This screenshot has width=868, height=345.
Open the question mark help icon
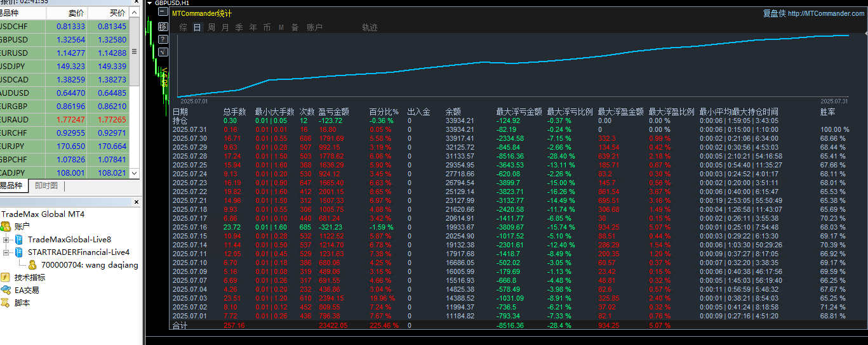click(163, 39)
